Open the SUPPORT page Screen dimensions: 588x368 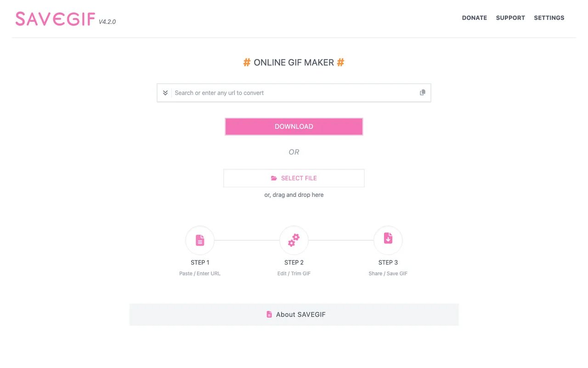coord(510,17)
